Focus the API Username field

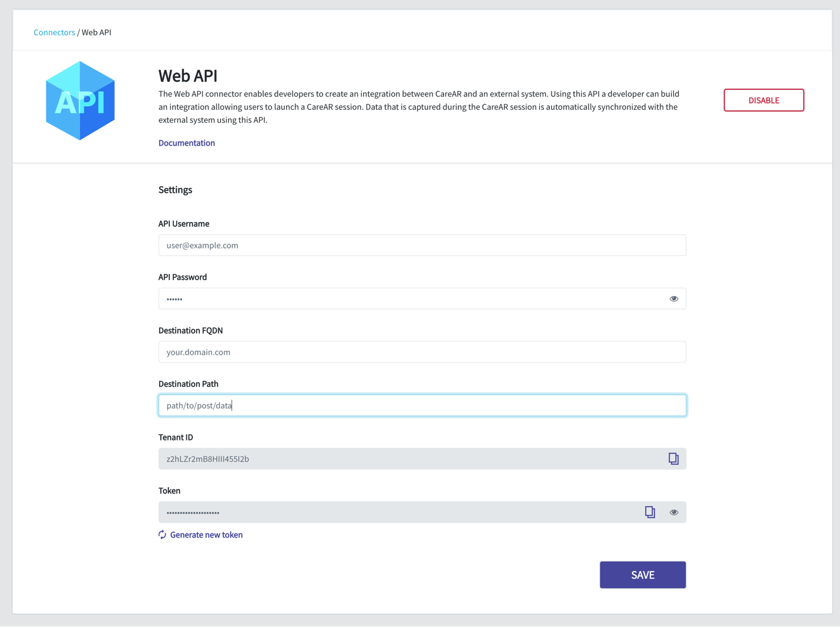point(422,246)
